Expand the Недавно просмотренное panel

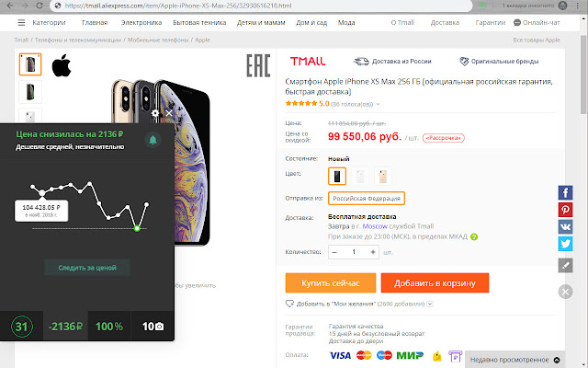click(x=514, y=360)
